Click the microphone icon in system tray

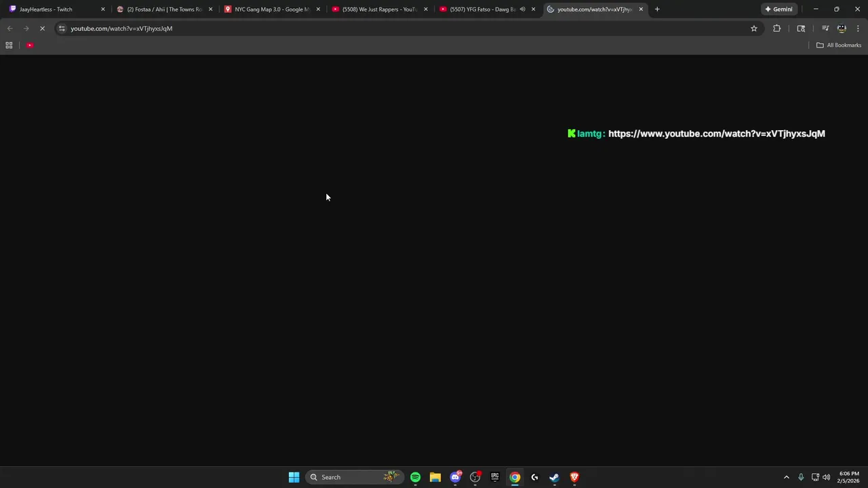(801, 477)
